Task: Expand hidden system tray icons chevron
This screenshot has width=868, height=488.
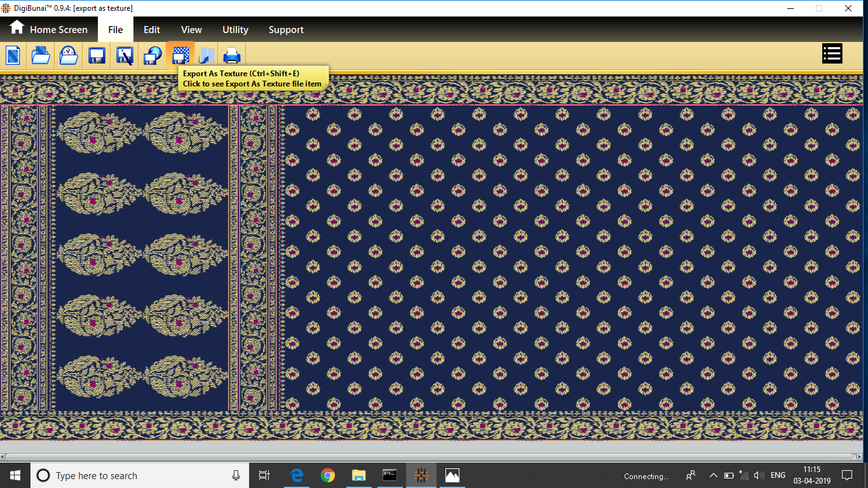Action: click(713, 476)
